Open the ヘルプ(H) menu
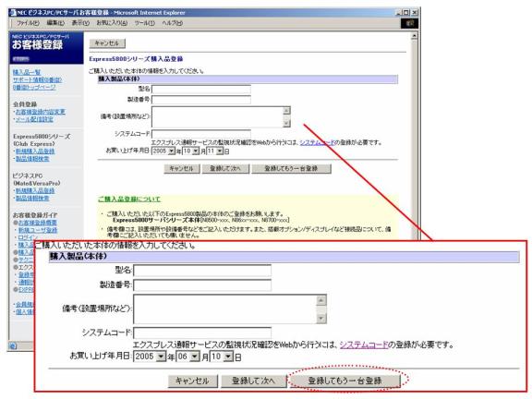 173,23
